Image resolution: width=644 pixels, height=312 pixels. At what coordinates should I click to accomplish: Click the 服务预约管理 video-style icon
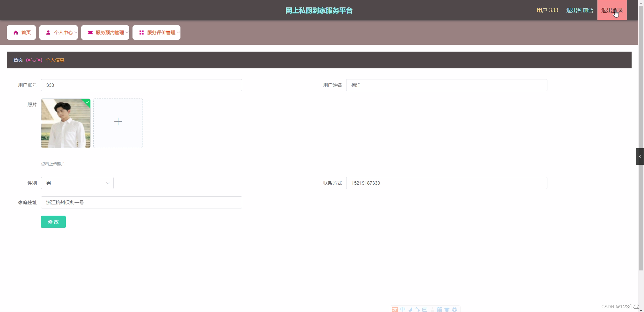[90, 33]
